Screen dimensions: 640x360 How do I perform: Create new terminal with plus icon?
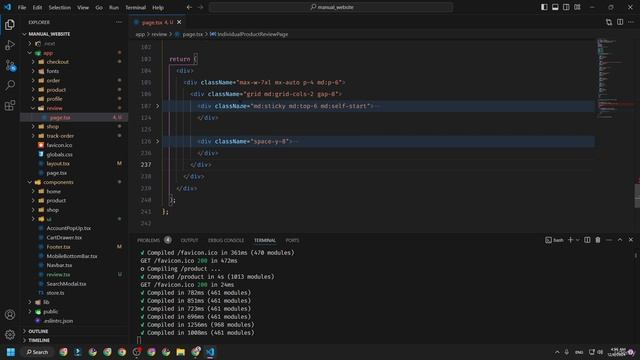[571, 240]
